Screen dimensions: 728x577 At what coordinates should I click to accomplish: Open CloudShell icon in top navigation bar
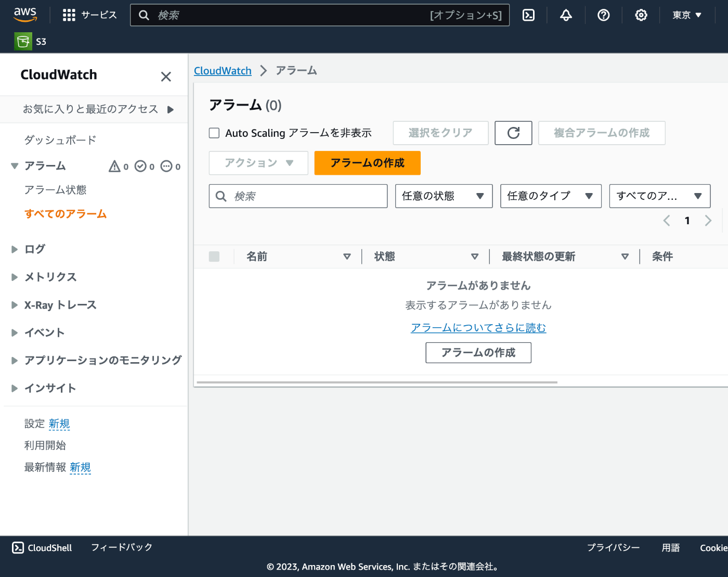[x=528, y=15]
